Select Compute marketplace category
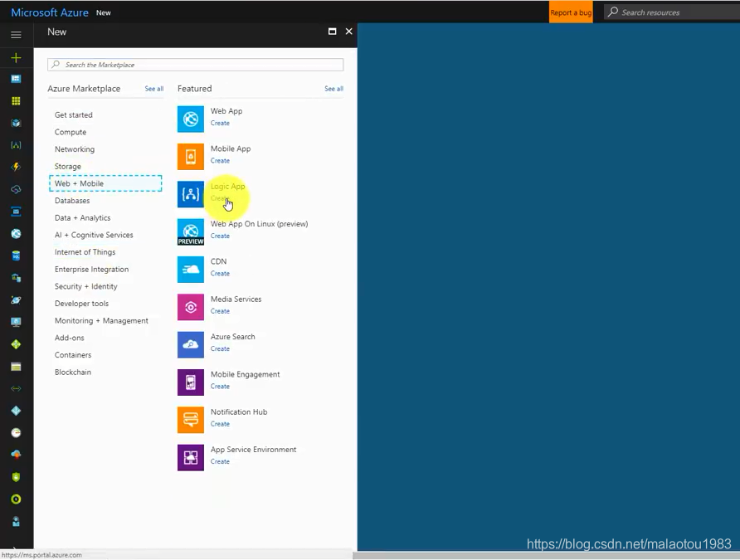This screenshot has height=560, width=740. (x=71, y=132)
